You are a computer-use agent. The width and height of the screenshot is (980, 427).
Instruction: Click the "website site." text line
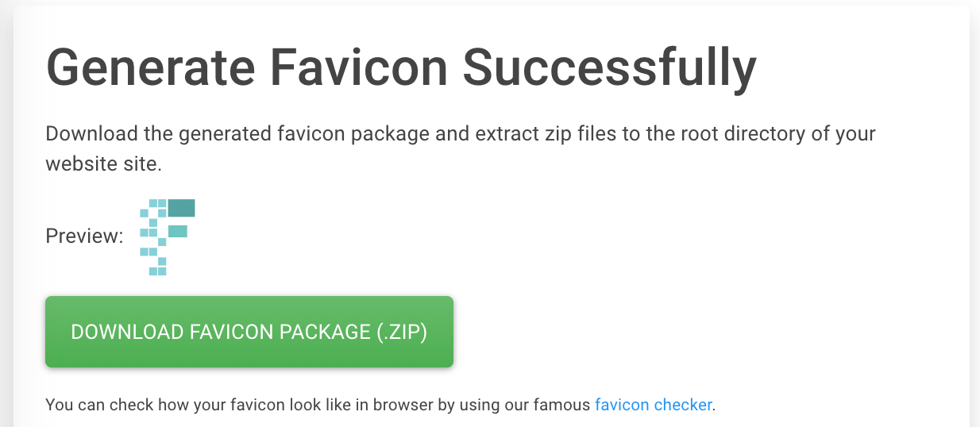pyautogui.click(x=103, y=164)
